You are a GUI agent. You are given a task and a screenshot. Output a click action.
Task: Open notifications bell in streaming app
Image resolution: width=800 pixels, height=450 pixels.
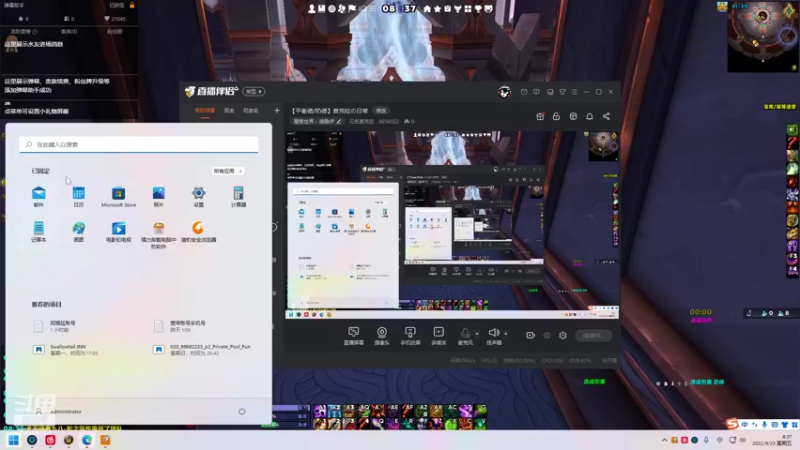(x=589, y=116)
